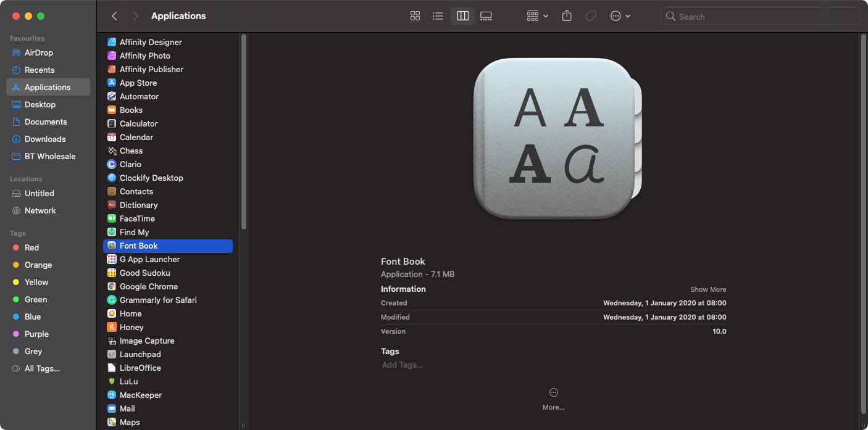
Task: Select the Launchpad row
Action: [168, 354]
